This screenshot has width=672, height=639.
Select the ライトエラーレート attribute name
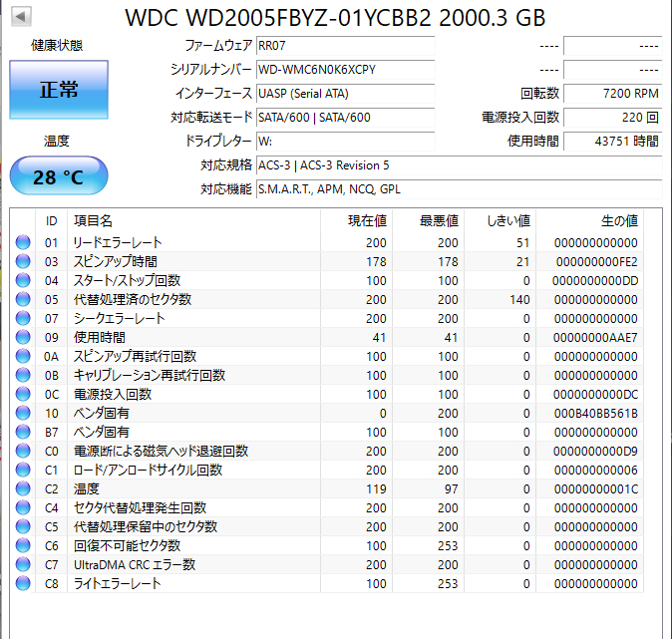tap(117, 583)
